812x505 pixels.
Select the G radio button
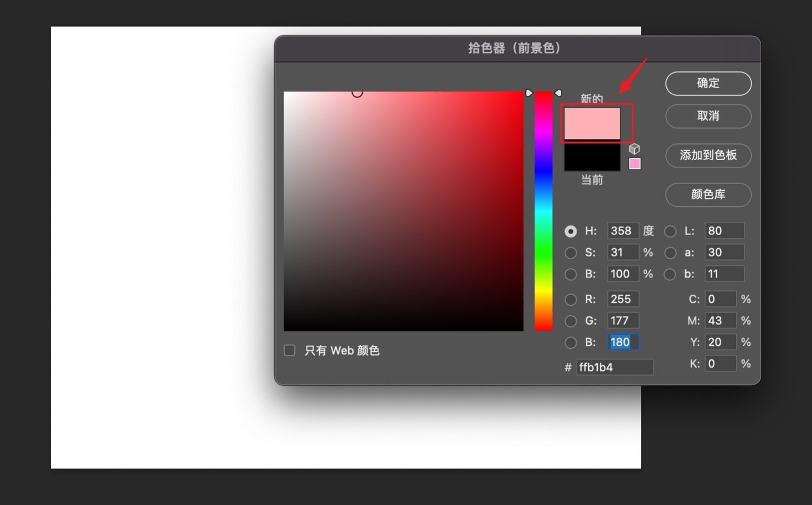coord(570,320)
